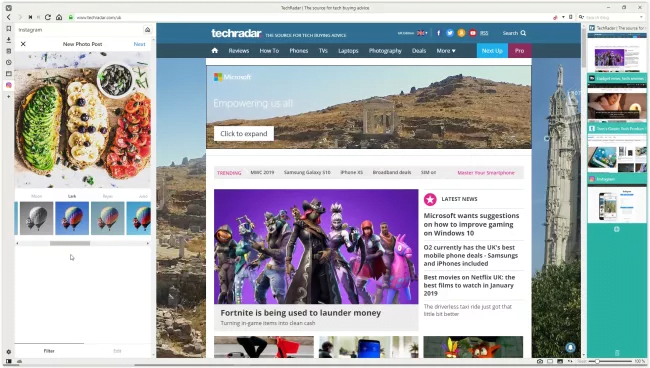This screenshot has height=368, width=650.
Task: Open the Deals menu item
Action: (x=419, y=51)
